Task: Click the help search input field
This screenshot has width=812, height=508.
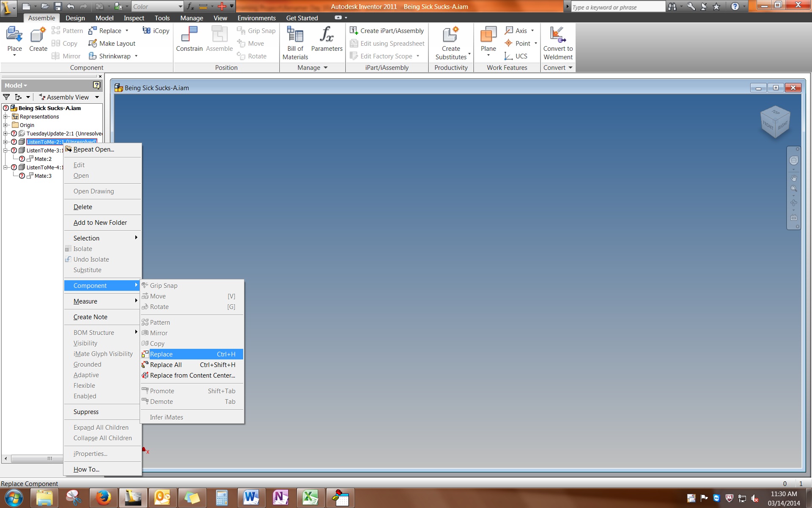Action: (x=618, y=7)
